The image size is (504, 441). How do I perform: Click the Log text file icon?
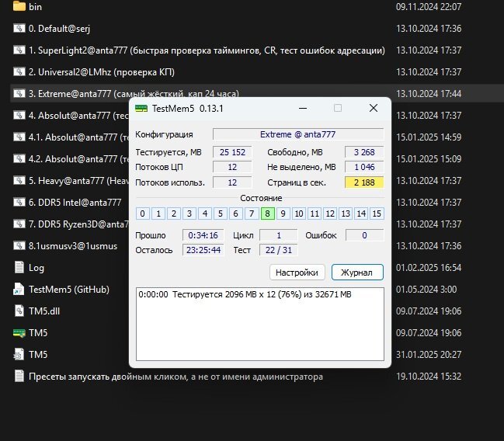19,268
